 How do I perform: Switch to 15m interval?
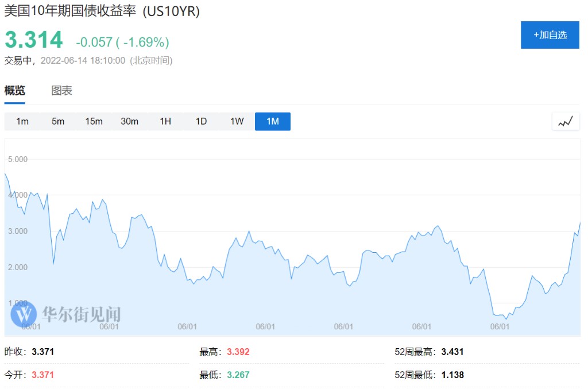pyautogui.click(x=94, y=121)
